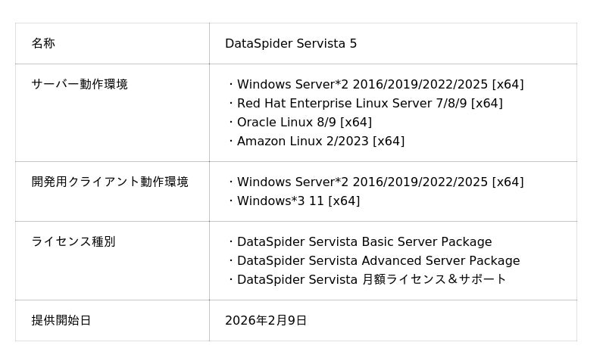The width and height of the screenshot is (606, 364).
Task: Click the 提供開始日 row label
Action: (61, 321)
